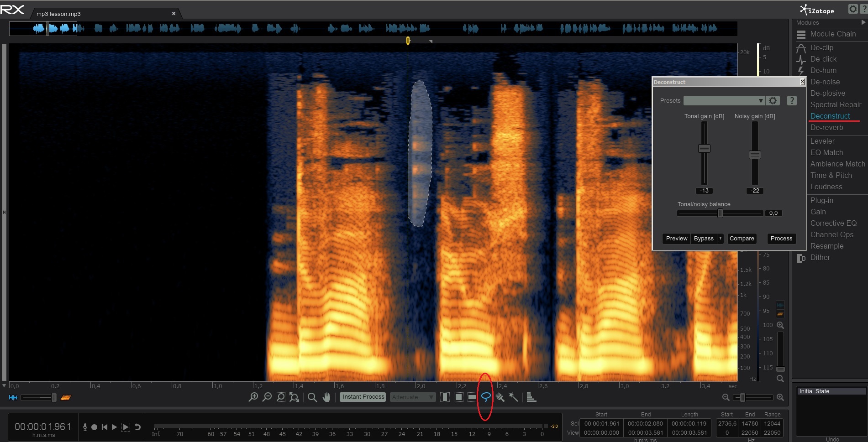Open the De-reverb module

click(826, 127)
